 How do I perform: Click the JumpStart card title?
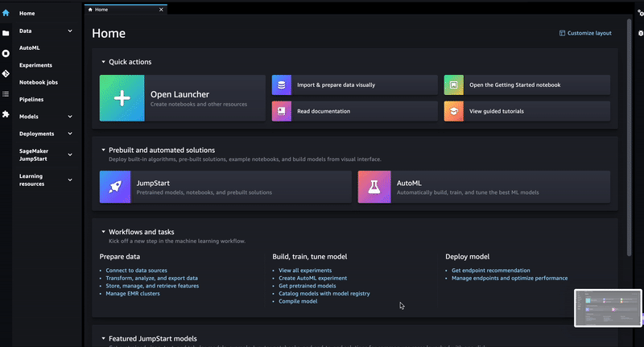[153, 183]
